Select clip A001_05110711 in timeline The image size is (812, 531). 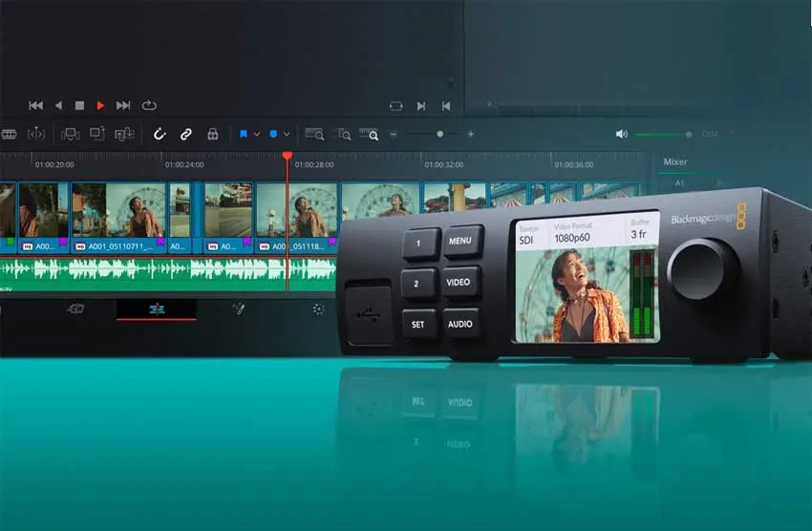118,218
